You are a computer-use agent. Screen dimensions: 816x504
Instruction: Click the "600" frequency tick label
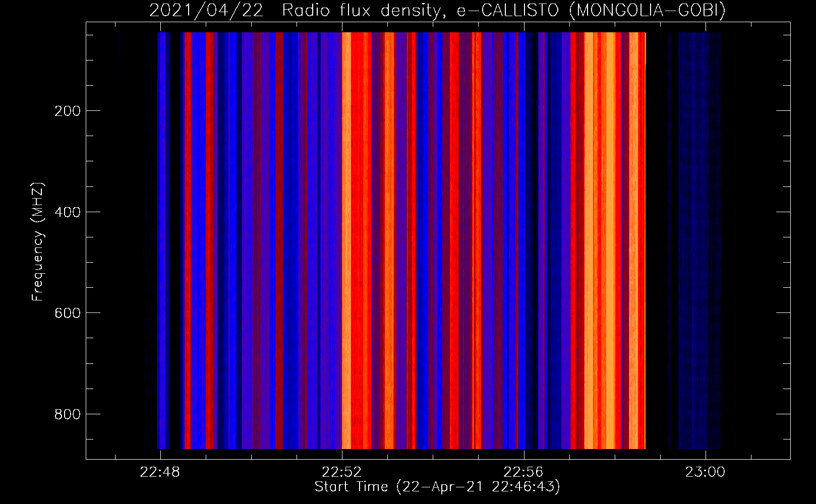(x=68, y=313)
